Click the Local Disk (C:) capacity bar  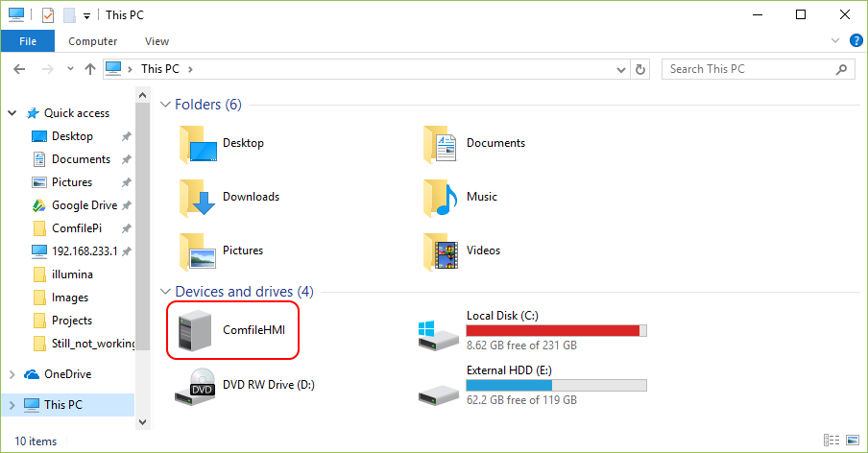pyautogui.click(x=556, y=330)
